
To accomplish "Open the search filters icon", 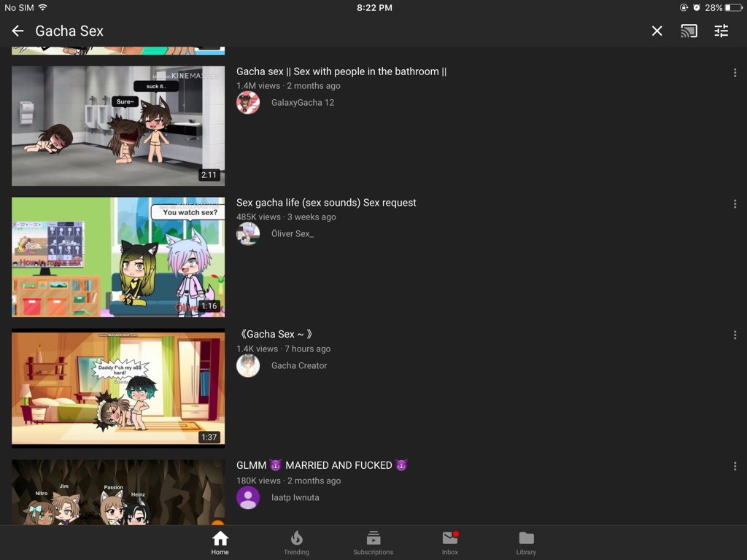I will coord(721,31).
